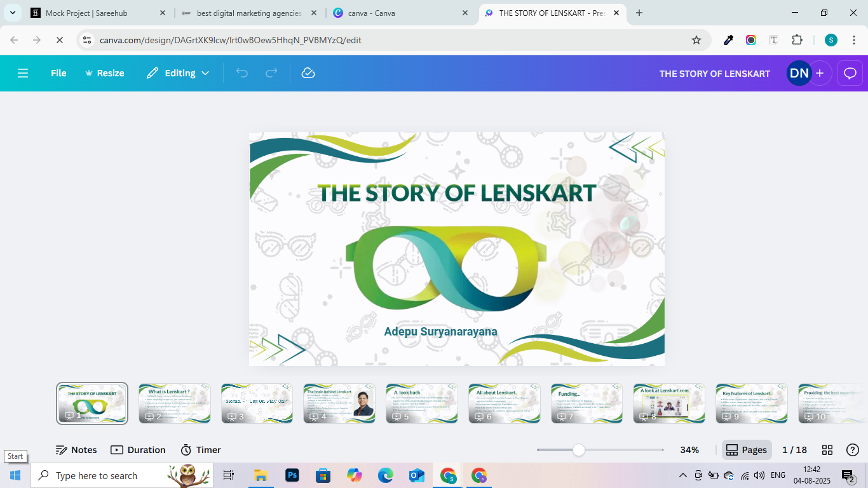Open the Chrome tab search dropdown arrow
Screen dimensions: 868x488
coord(13,13)
